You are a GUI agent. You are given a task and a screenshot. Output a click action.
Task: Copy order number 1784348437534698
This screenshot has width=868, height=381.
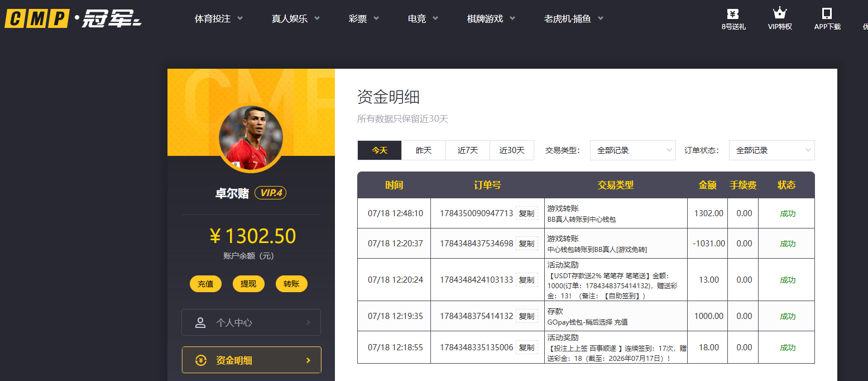(526, 244)
